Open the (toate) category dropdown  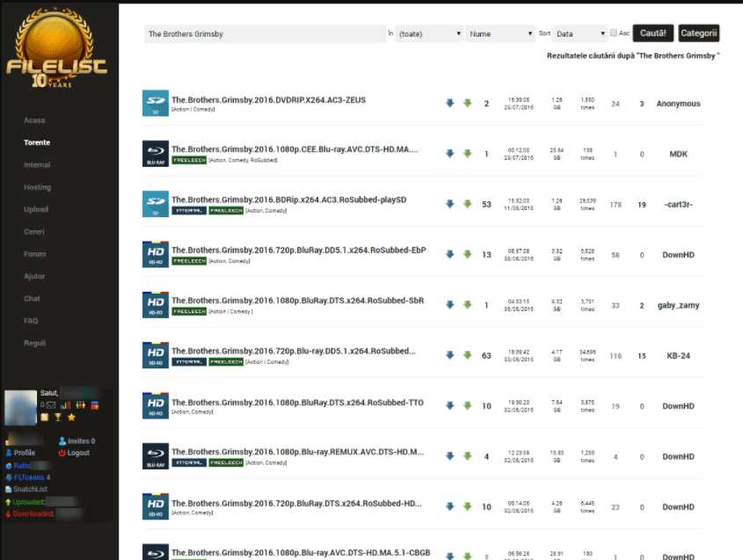click(x=429, y=33)
